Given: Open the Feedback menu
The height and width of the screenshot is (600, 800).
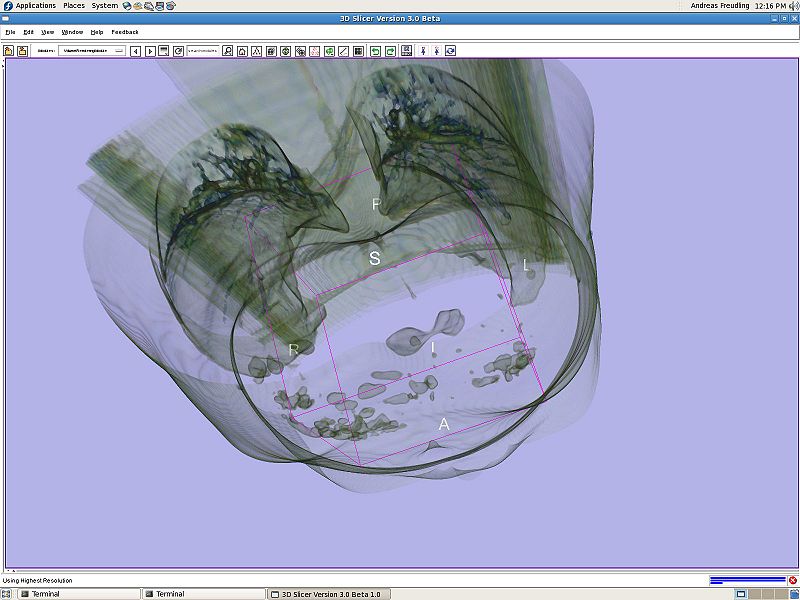Looking at the screenshot, I should point(125,32).
